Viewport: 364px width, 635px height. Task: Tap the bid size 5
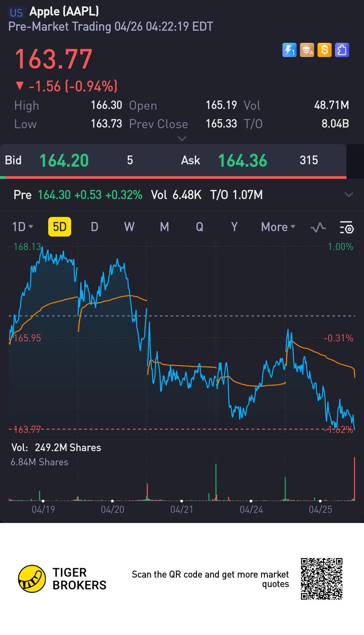click(x=130, y=160)
